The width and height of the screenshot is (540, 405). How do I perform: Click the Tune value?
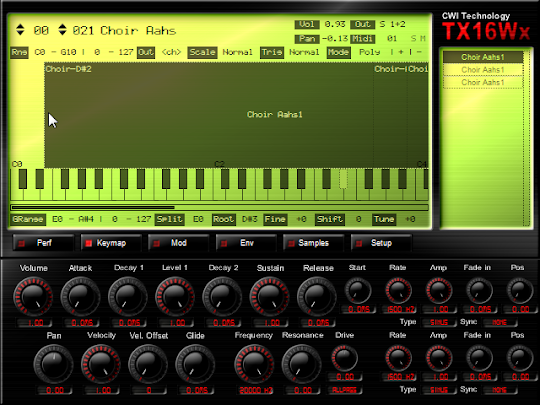pyautogui.click(x=410, y=219)
